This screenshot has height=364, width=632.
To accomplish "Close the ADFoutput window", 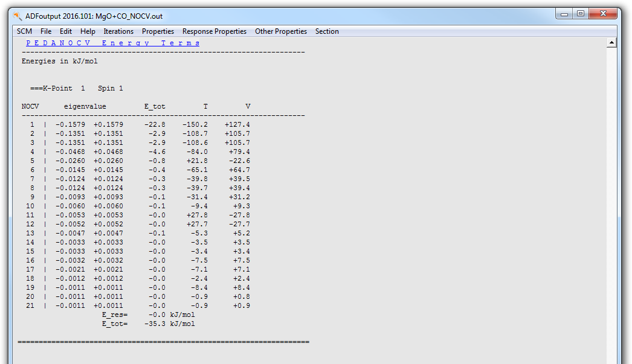I will [603, 14].
